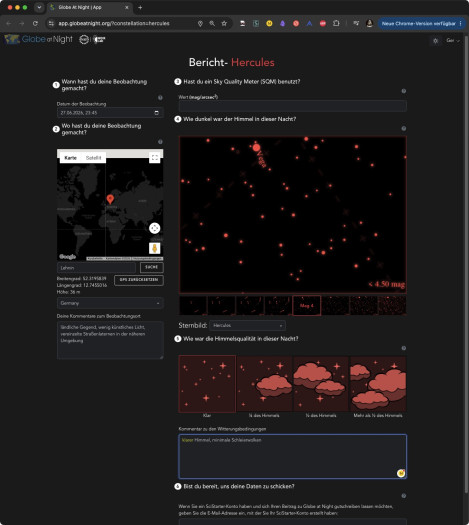Click the help icon next to SQM question
The width and height of the screenshot is (469, 525).
tap(404, 91)
